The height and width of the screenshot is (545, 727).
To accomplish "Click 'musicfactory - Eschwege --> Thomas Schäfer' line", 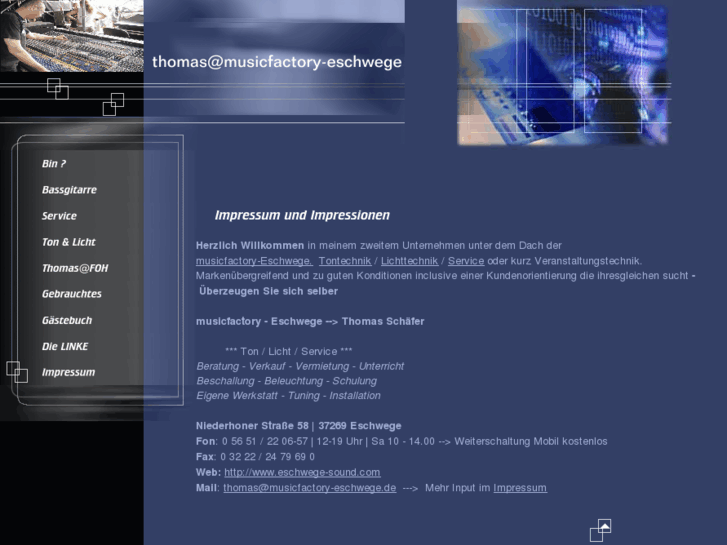I will pyautogui.click(x=310, y=321).
